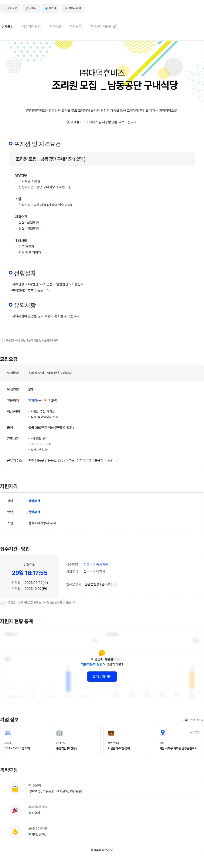Click the 보상·수당·지원 money bag icon
The height and width of the screenshot is (868, 204).
point(15,831)
